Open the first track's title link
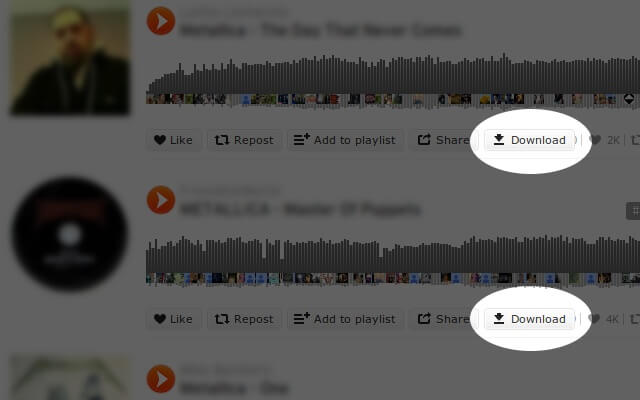The width and height of the screenshot is (640, 400). [x=321, y=30]
